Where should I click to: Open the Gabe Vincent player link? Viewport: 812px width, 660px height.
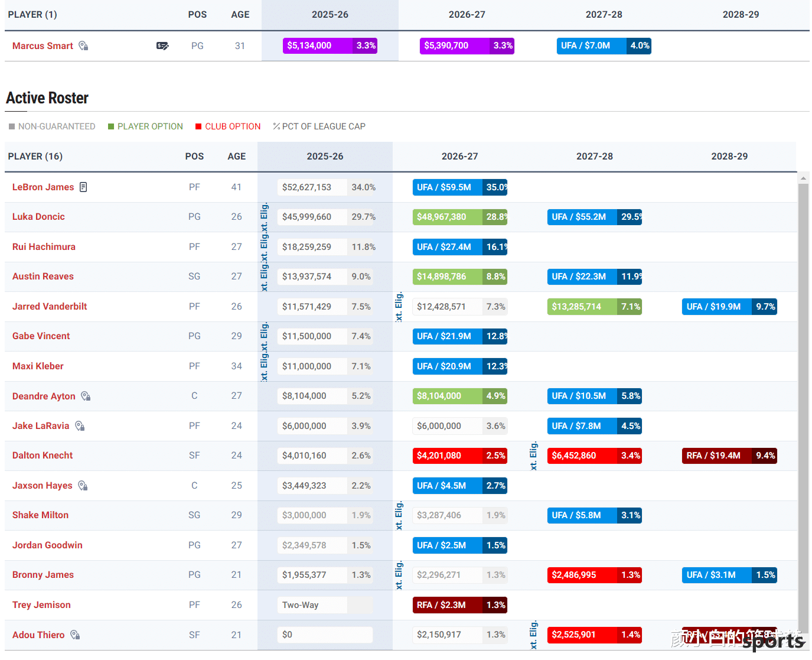(41, 336)
